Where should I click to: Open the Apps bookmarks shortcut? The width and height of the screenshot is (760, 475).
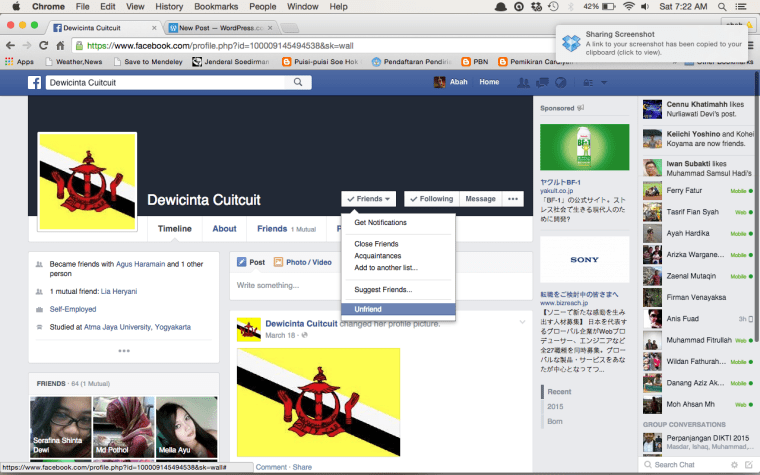click(x=19, y=62)
